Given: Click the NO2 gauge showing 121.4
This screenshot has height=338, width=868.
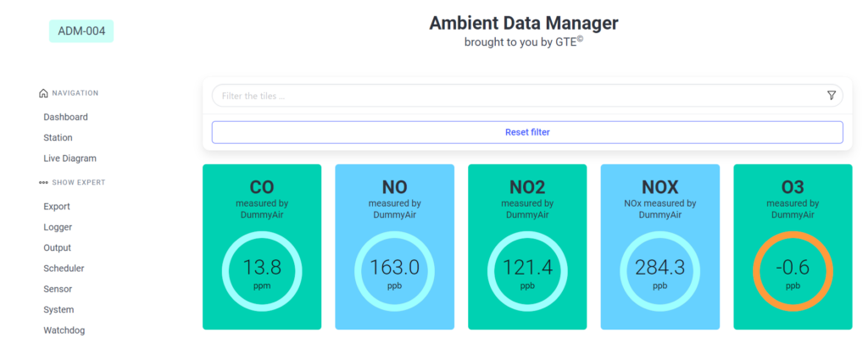Looking at the screenshot, I should (x=527, y=270).
